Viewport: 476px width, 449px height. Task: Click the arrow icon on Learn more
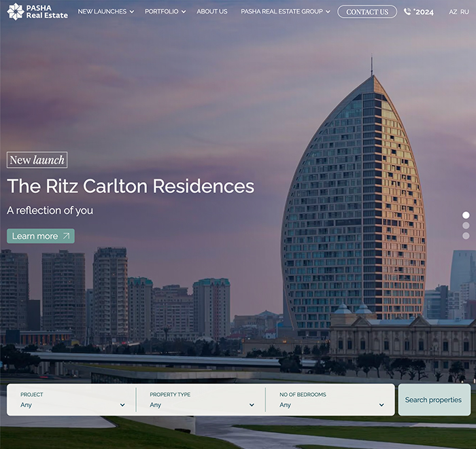tap(66, 236)
